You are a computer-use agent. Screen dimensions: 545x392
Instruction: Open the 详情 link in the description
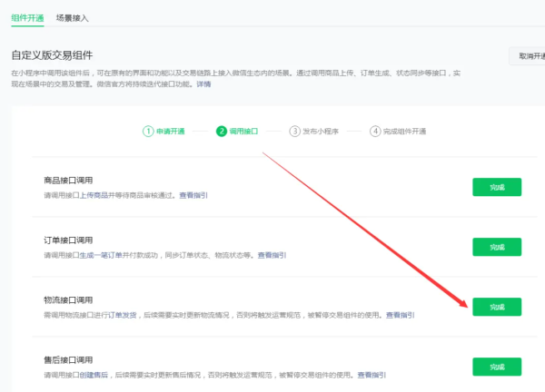[203, 84]
